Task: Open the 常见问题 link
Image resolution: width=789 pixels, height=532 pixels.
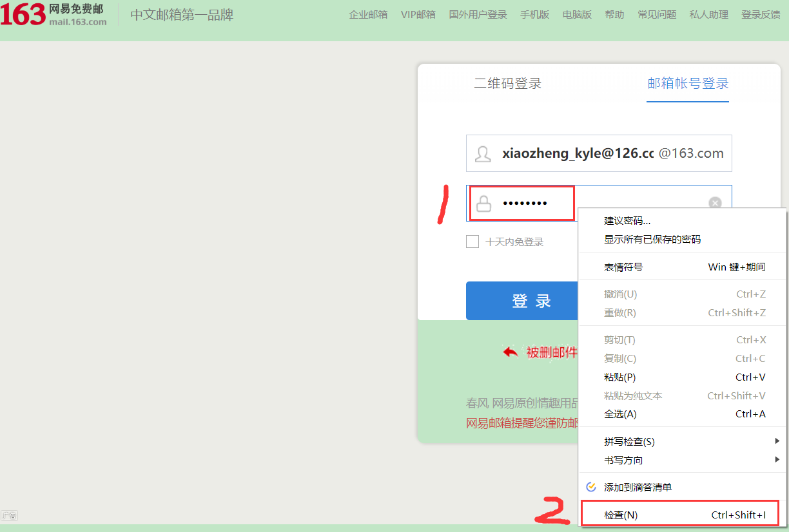Action: 657,14
